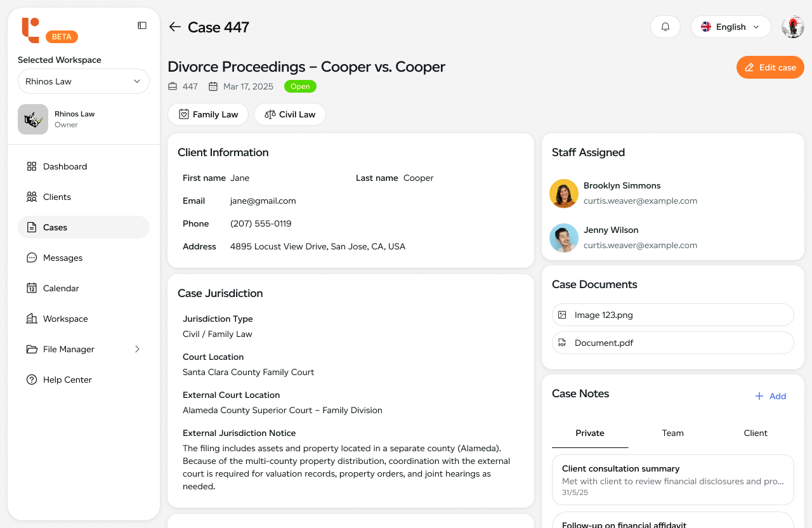
Task: Click the notification bell
Action: pyautogui.click(x=665, y=27)
